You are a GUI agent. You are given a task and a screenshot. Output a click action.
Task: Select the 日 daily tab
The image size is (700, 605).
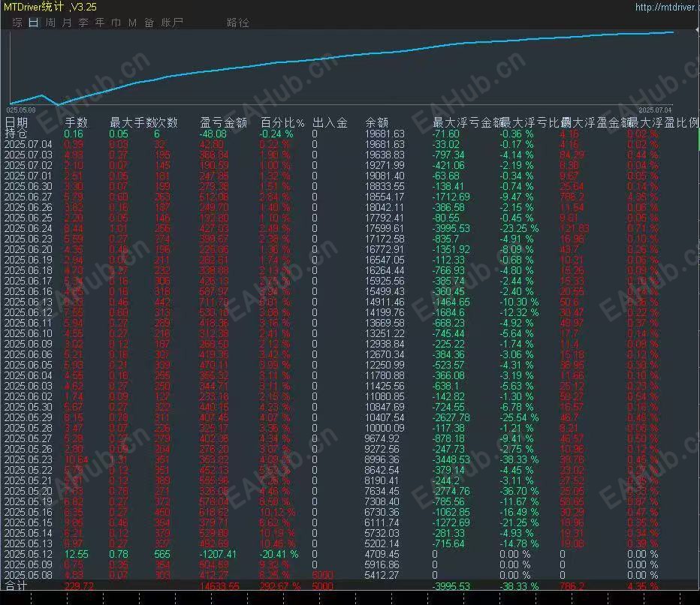[x=34, y=23]
